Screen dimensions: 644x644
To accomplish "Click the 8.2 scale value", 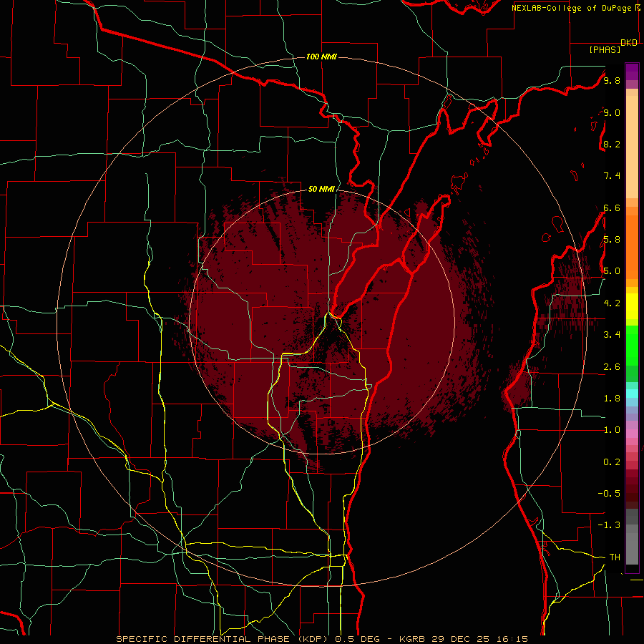I will pos(612,144).
